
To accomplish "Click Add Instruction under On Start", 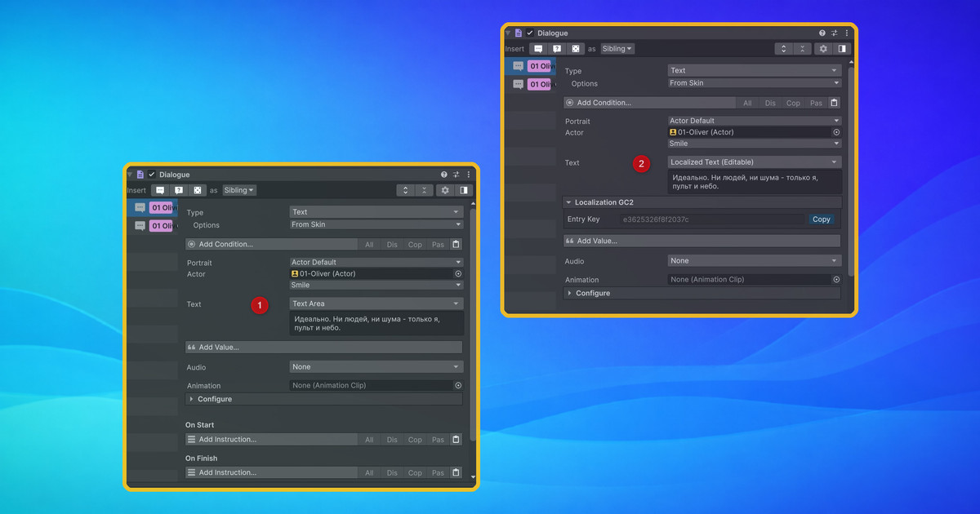I will tap(271, 440).
